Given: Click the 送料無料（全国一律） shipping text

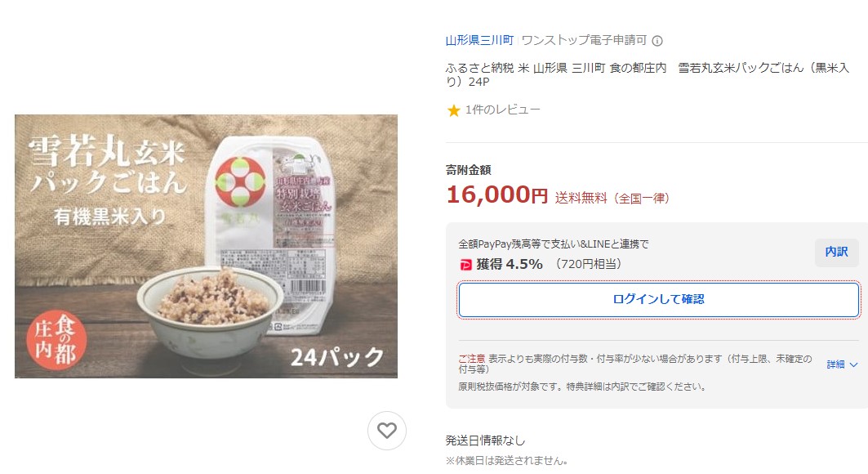Looking at the screenshot, I should (612, 198).
